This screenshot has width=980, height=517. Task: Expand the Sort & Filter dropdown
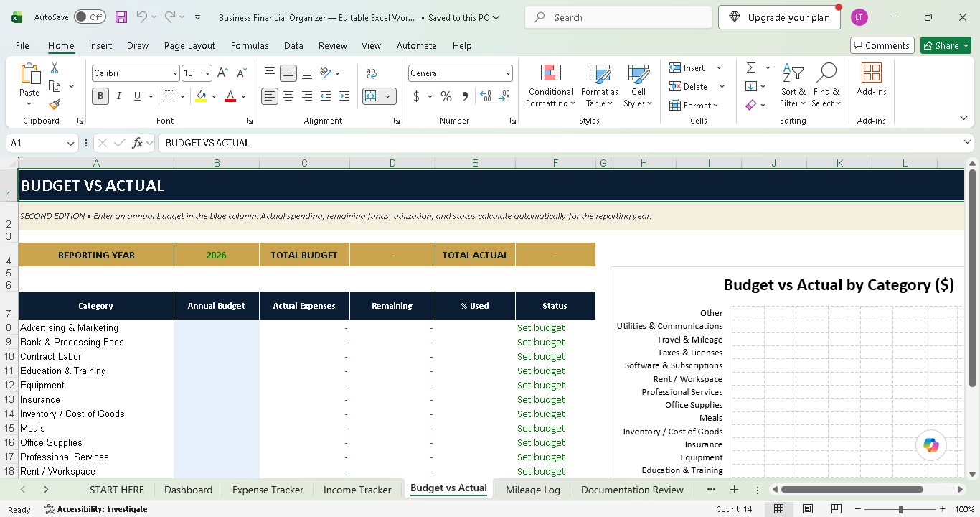(x=793, y=85)
